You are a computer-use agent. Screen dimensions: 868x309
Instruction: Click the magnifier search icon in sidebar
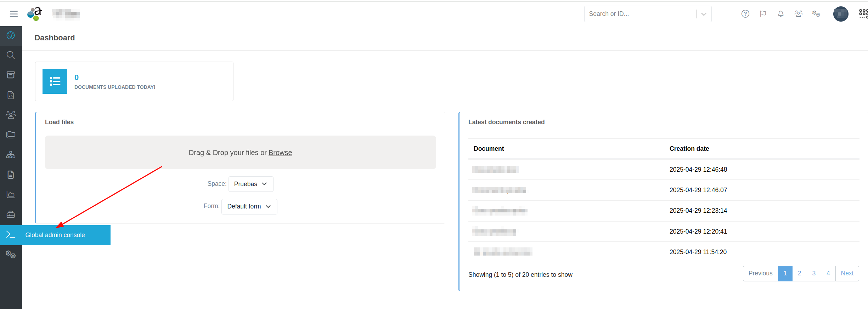click(x=11, y=55)
